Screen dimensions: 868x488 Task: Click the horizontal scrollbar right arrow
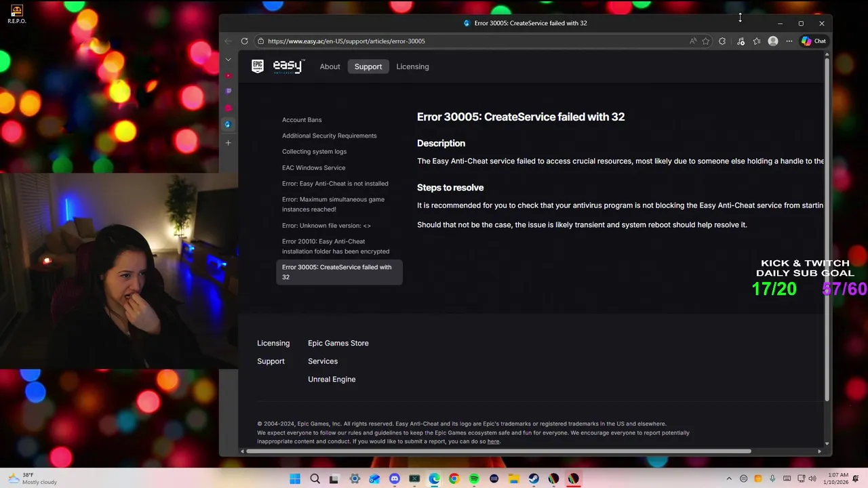pyautogui.click(x=819, y=451)
